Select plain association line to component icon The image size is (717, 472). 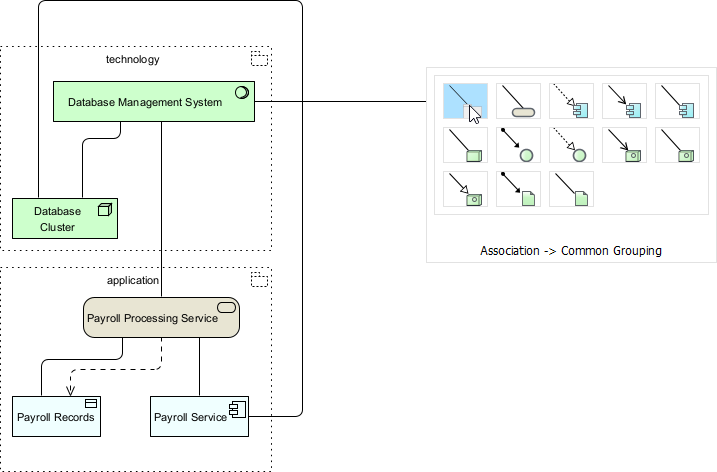pyautogui.click(x=677, y=101)
